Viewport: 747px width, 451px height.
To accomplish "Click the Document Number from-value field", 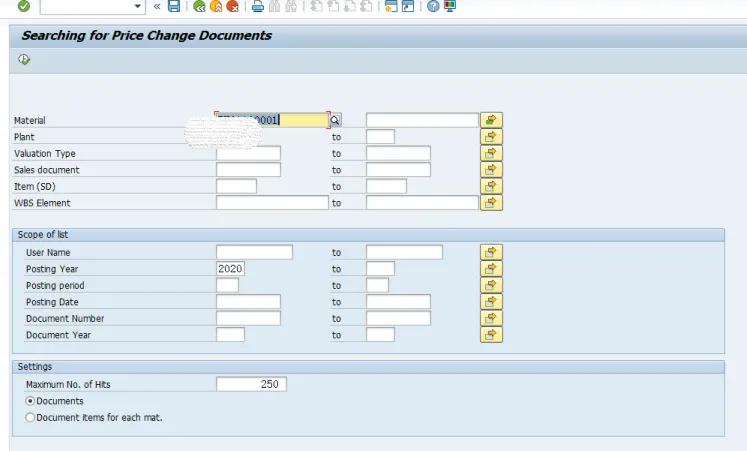I will pyautogui.click(x=248, y=318).
